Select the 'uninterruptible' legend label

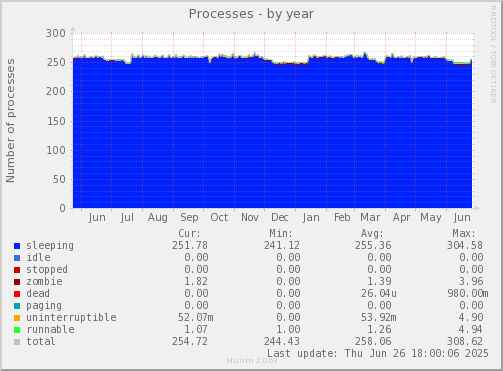(x=71, y=318)
